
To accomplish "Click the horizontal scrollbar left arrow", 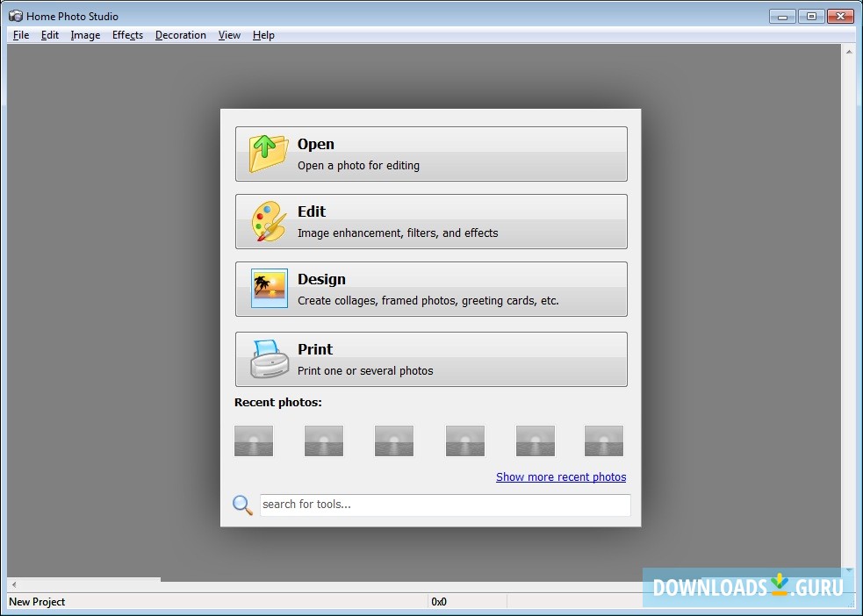I will coord(14,584).
